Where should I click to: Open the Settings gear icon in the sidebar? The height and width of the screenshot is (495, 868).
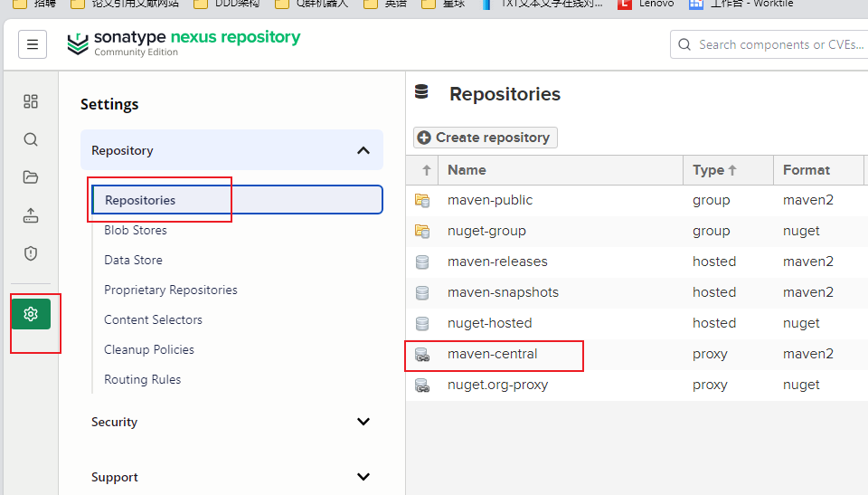tap(31, 314)
